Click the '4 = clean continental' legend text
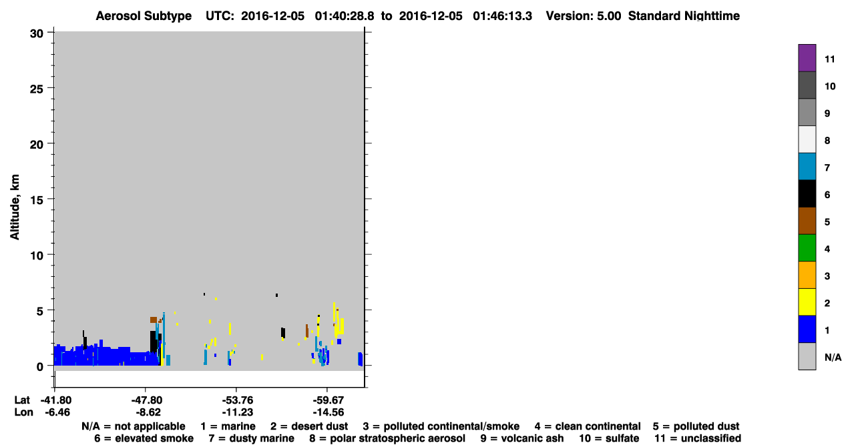The width and height of the screenshot is (868, 445). [x=588, y=426]
